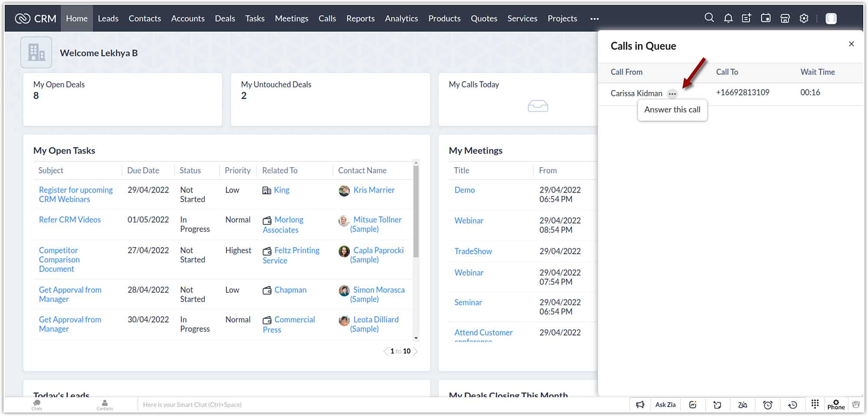This screenshot has height=416, width=868.
Task: Close the Calls in Queue panel
Action: click(852, 44)
